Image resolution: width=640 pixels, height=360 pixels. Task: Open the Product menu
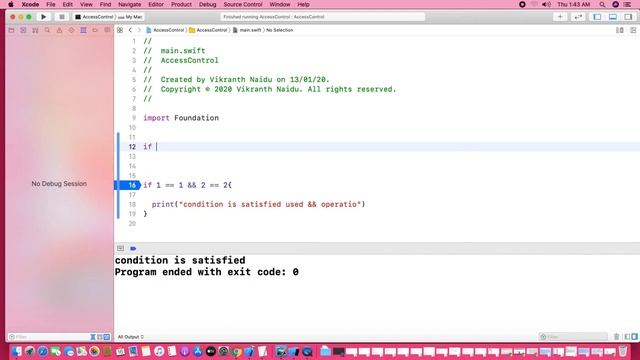tap(181, 4)
